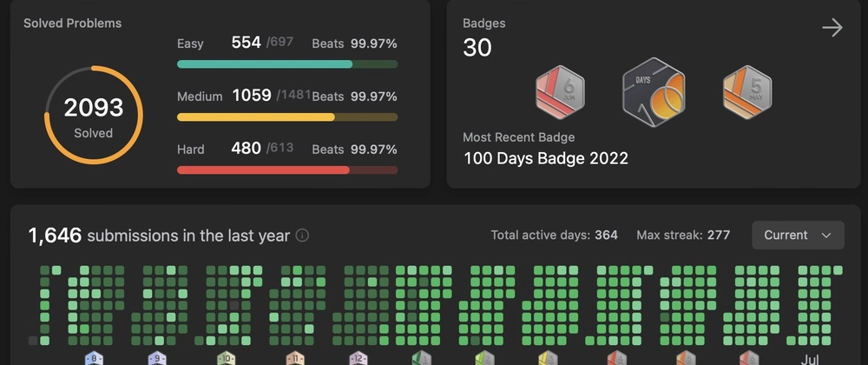Show the submissions info tooltip icon
The width and height of the screenshot is (868, 365).
(302, 236)
